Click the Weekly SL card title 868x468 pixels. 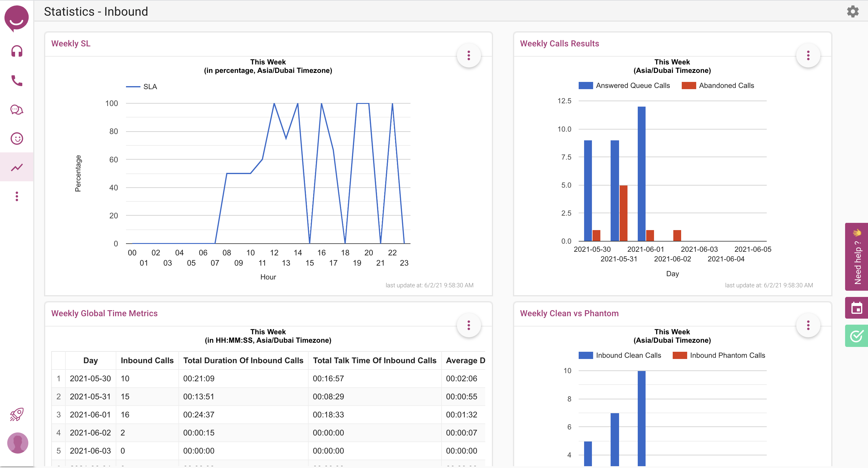pyautogui.click(x=71, y=43)
